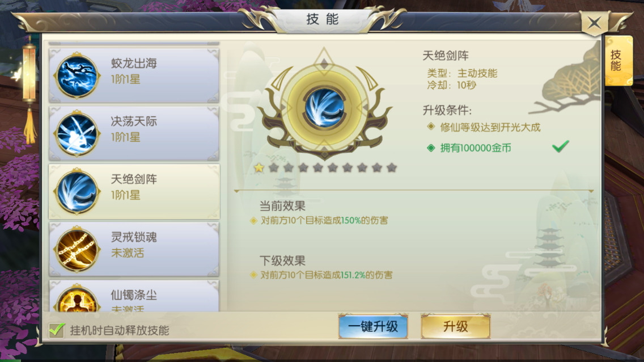Image resolution: width=644 pixels, height=362 pixels.
Task: Click the last gray star
Action: 392,167
